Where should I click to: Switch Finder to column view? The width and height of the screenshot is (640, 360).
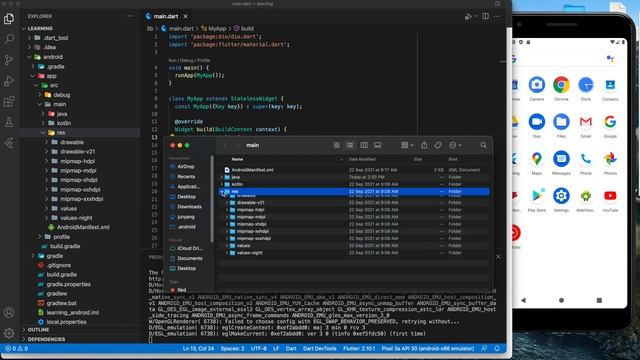364,145
